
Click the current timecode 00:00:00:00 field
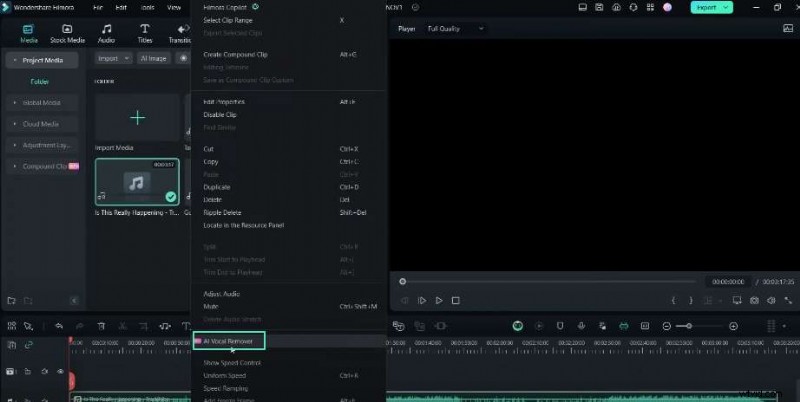[x=728, y=282]
